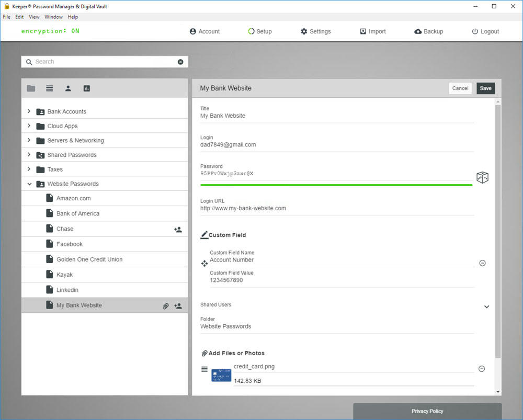Collapse the Website Passwords folder
Image resolution: width=523 pixels, height=420 pixels.
click(x=29, y=184)
